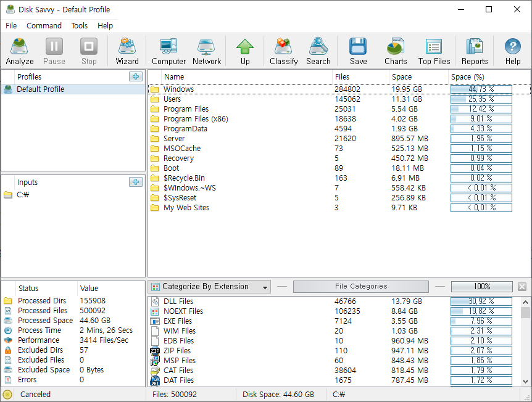Click the 100% filter button
532x402 pixels.
[x=482, y=287]
